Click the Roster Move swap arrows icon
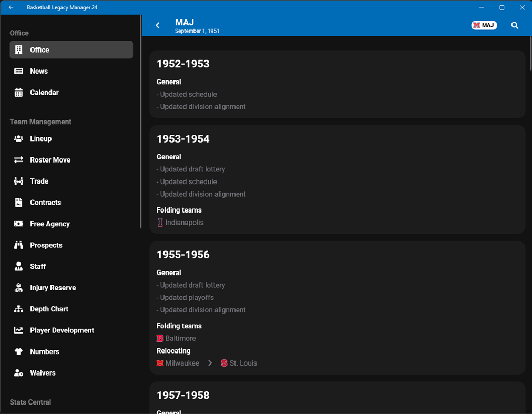Viewport: 532px width, 414px height. click(x=18, y=160)
